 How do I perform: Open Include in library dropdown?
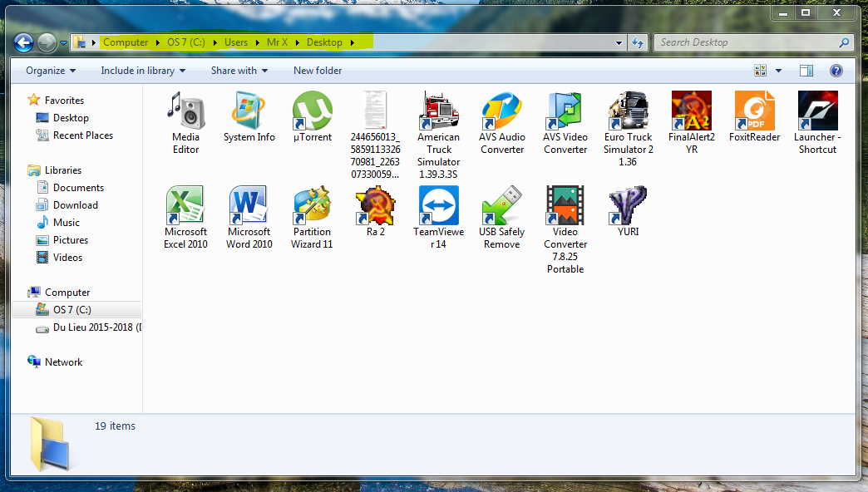pyautogui.click(x=143, y=71)
